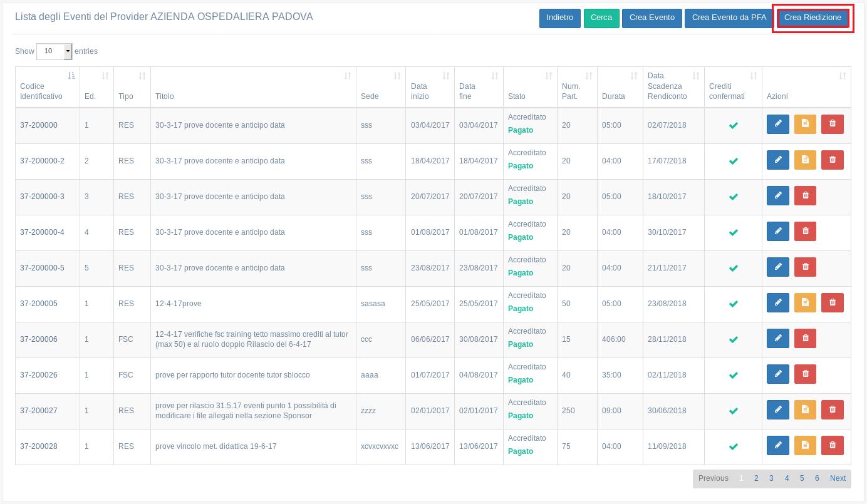Click title 'prove vincolo met. didattica 19-6-17'
The image size is (867, 504).
(x=216, y=446)
